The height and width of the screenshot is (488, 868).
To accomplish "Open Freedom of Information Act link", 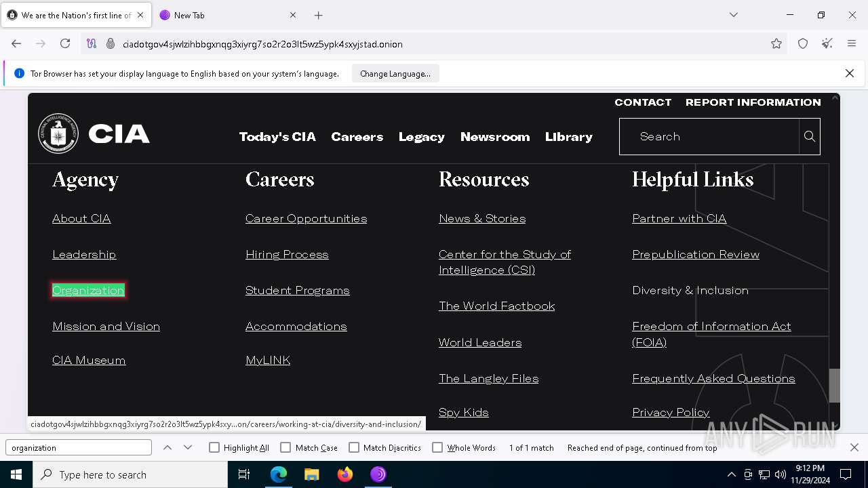I will click(711, 334).
